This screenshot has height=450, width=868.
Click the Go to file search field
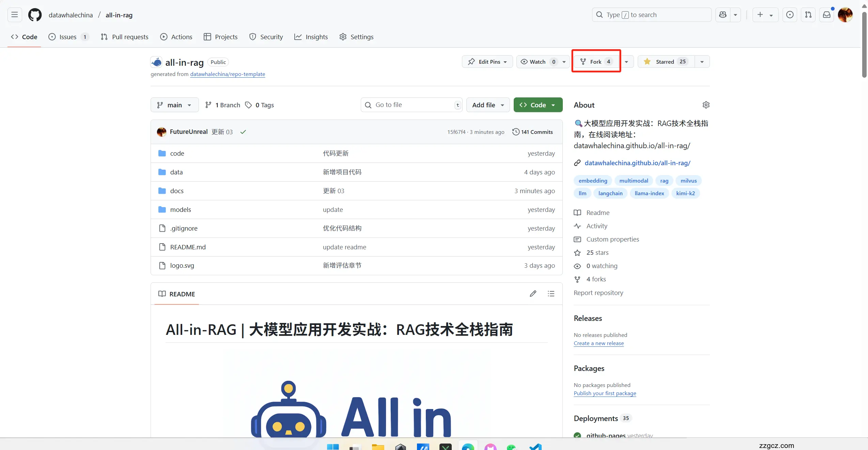(410, 105)
